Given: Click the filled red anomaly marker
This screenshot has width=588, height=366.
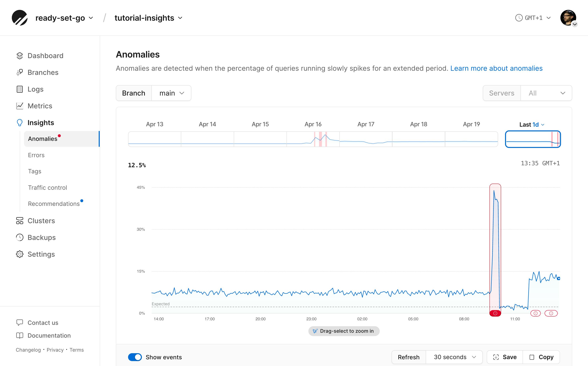Looking at the screenshot, I should click(495, 313).
